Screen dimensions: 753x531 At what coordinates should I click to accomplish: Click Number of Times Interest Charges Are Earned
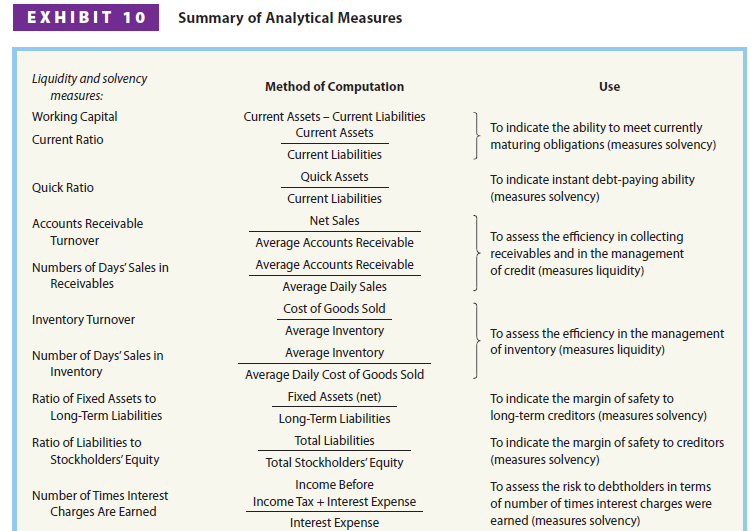[x=99, y=503]
